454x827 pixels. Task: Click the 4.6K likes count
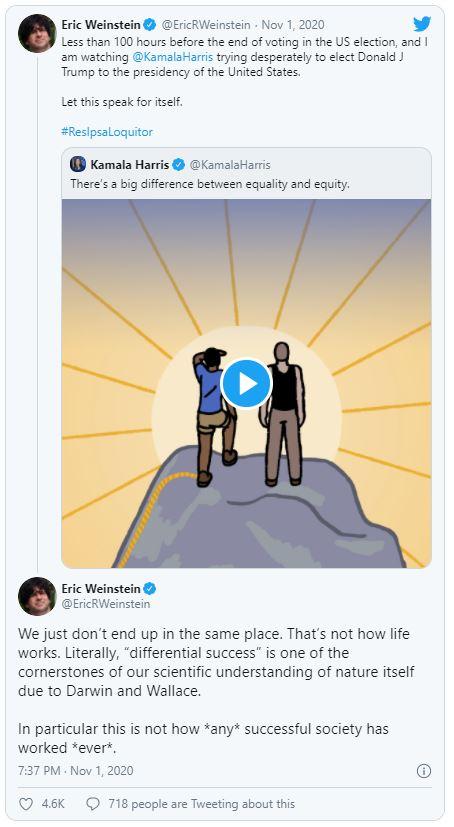pyautogui.click(x=53, y=804)
